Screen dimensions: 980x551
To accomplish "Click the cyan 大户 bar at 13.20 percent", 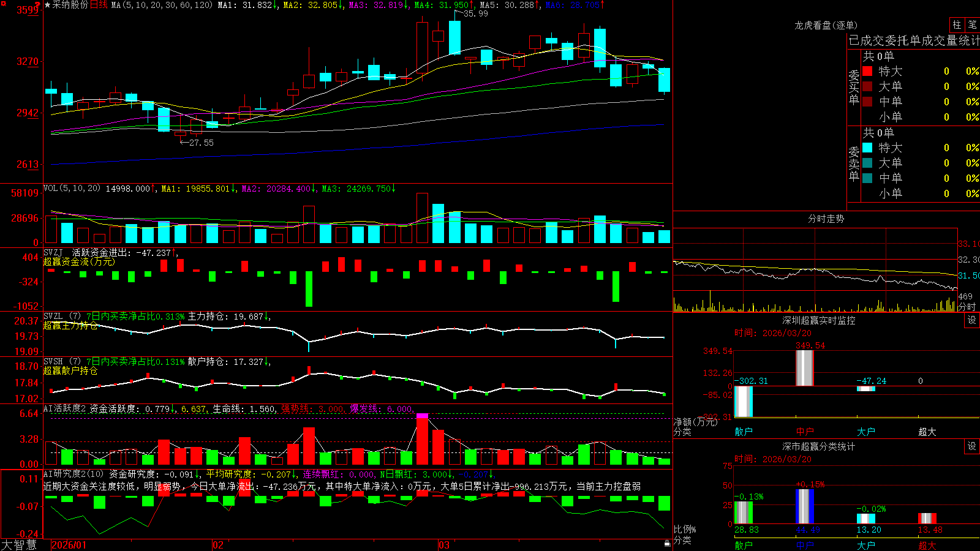I will pyautogui.click(x=866, y=519).
